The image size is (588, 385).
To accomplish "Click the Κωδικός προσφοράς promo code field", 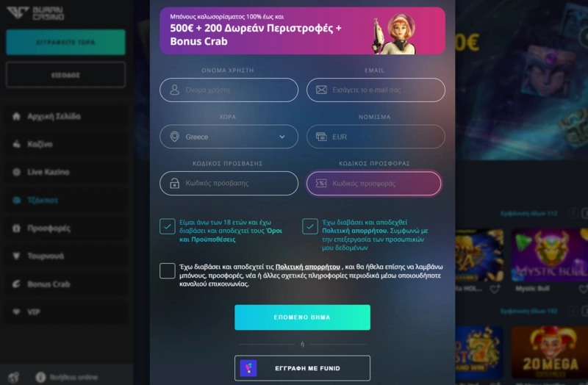I will (374, 183).
